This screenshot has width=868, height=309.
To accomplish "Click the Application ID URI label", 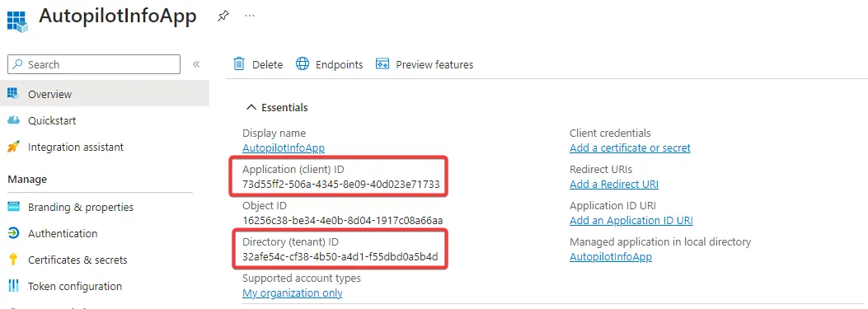I will 612,206.
